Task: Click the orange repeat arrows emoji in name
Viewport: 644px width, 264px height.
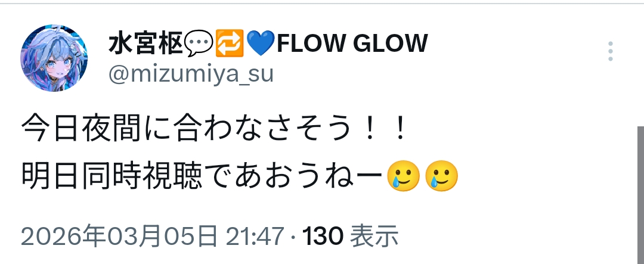Action: click(x=230, y=44)
